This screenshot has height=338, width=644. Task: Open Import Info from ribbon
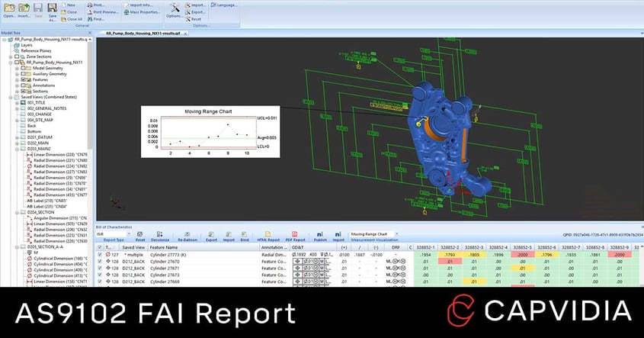point(138,5)
